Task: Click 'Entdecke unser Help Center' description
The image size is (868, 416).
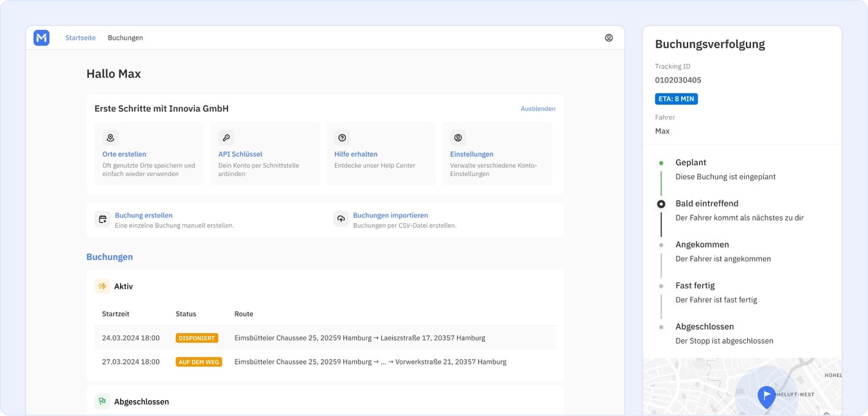Action: [375, 166]
